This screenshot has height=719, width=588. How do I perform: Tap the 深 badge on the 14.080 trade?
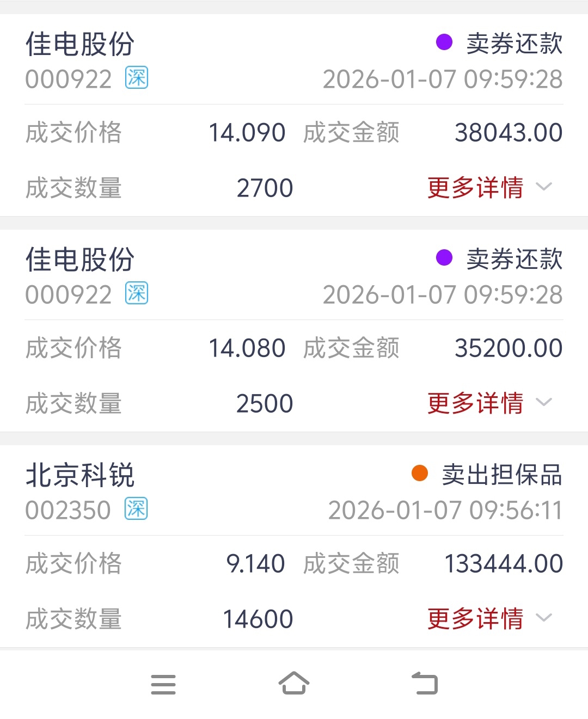tap(137, 293)
